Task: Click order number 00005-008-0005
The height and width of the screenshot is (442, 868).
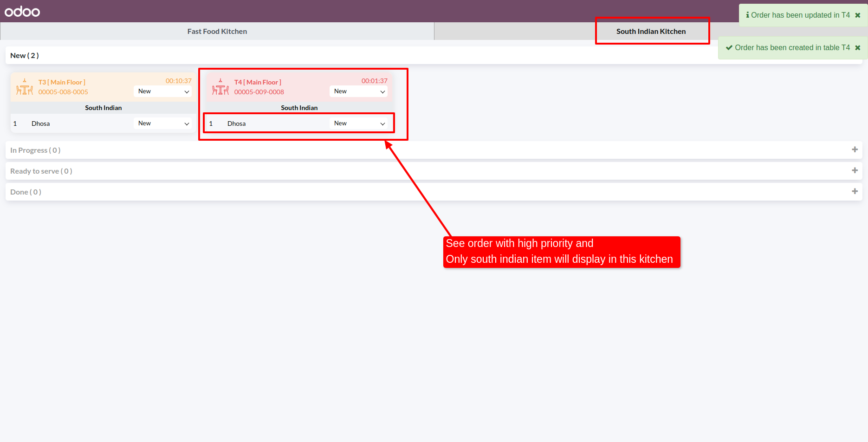Action: [63, 92]
